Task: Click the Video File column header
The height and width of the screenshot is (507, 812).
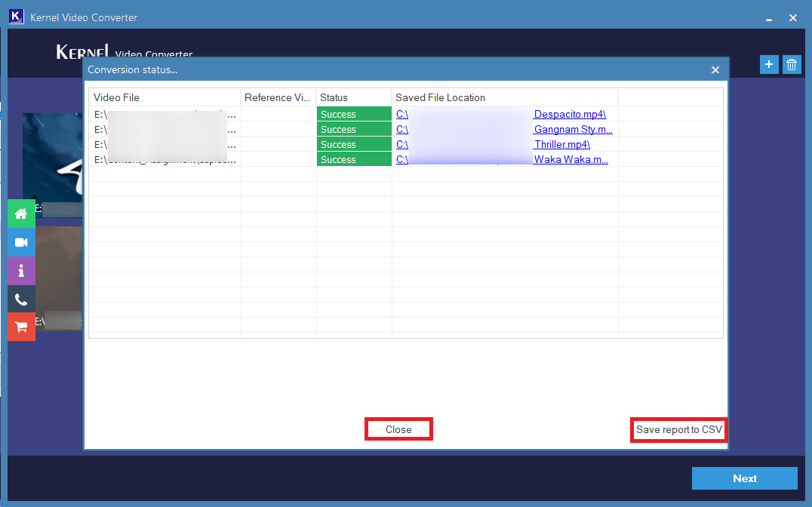Action: tap(165, 97)
